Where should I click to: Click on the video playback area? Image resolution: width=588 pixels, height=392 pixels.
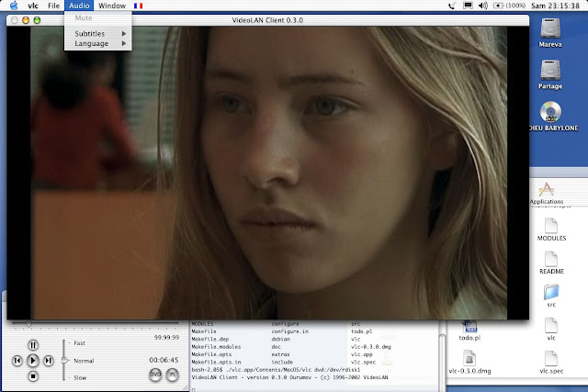click(x=268, y=173)
